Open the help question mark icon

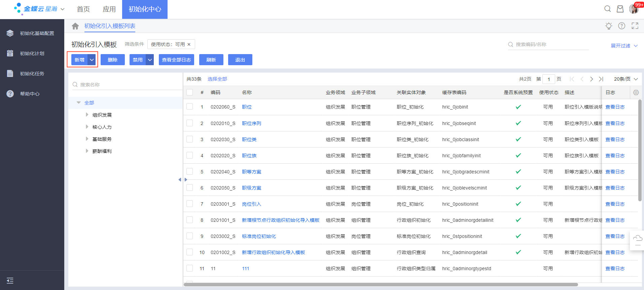tap(621, 26)
